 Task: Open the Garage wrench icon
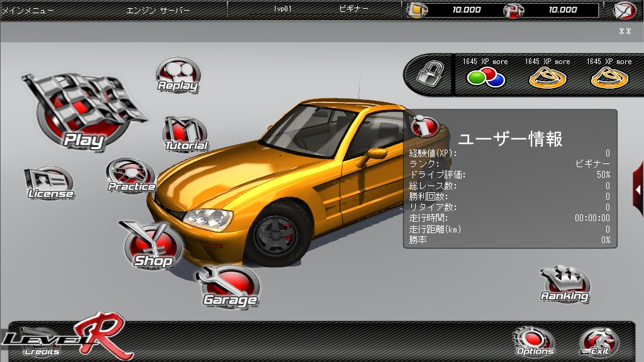[x=228, y=287]
